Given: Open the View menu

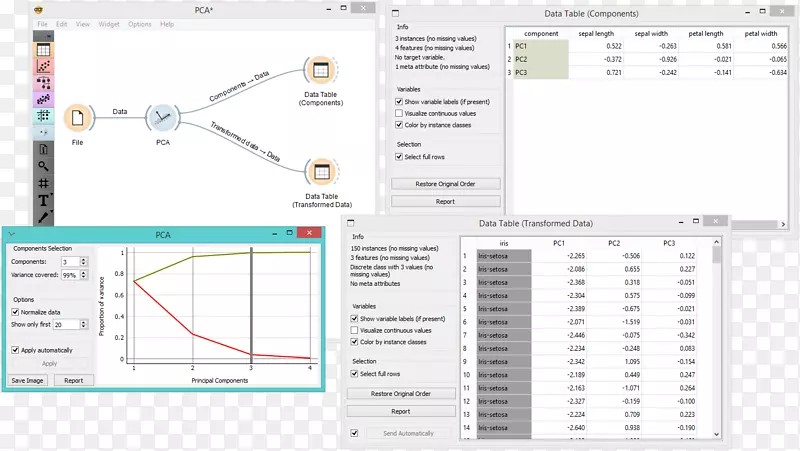Looking at the screenshot, I should [x=83, y=24].
